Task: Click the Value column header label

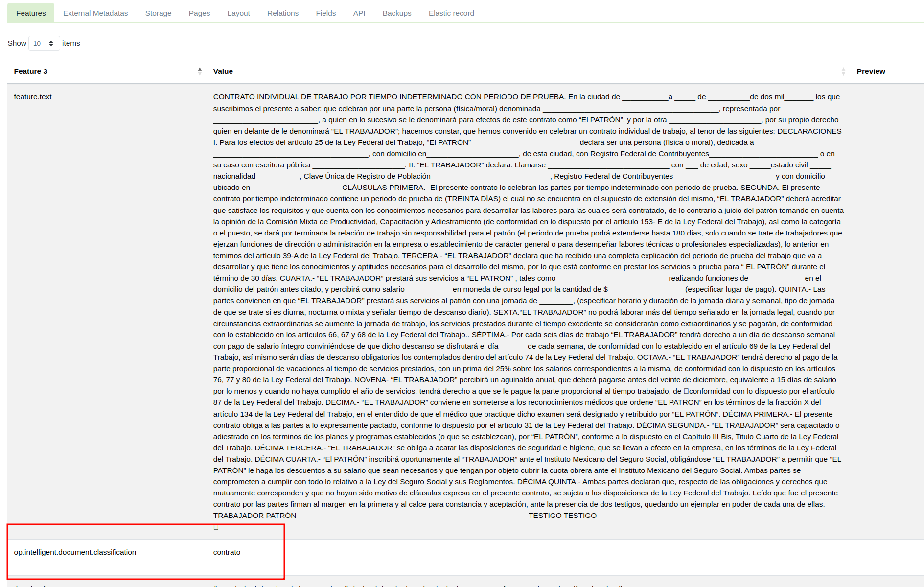Action: coord(223,71)
